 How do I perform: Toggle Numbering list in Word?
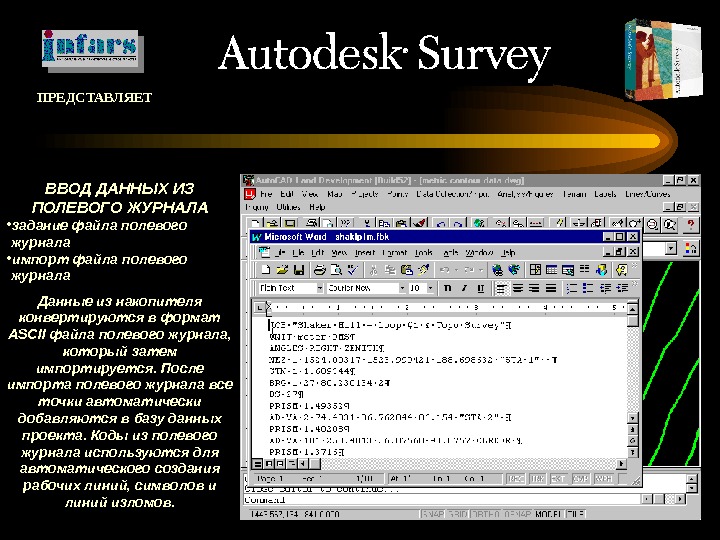[572, 288]
